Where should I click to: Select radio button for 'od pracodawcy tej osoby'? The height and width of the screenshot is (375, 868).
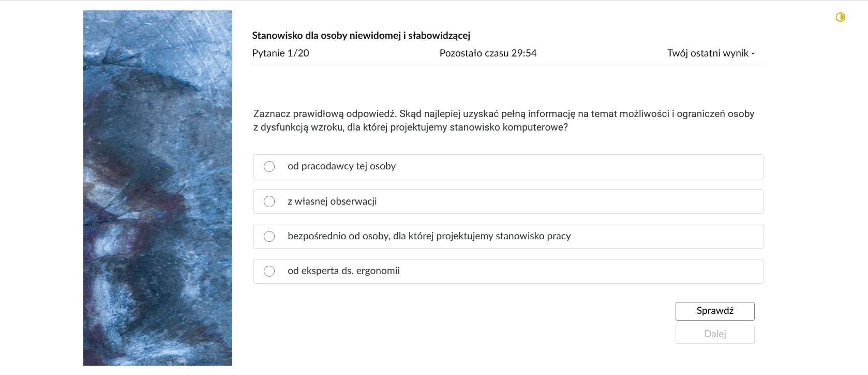pos(269,166)
